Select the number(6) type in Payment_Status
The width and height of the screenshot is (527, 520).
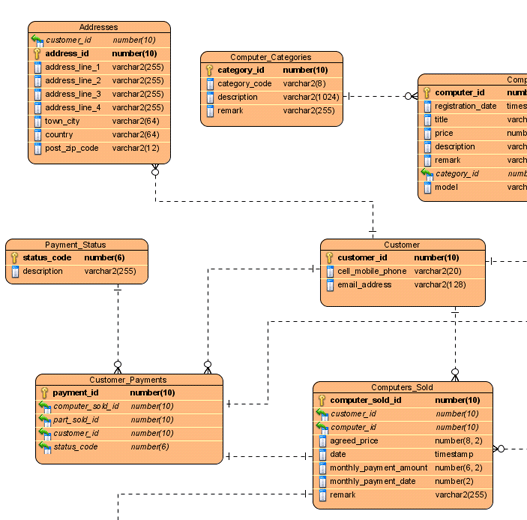(105, 258)
